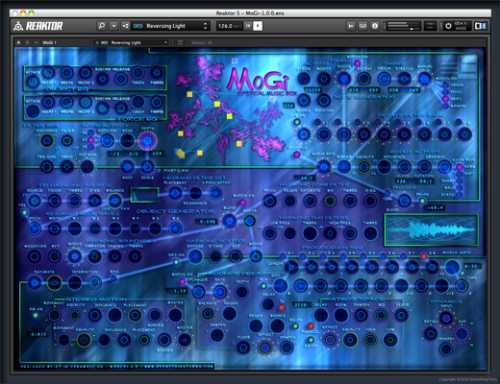Click the MIDI activity icon left of the info button

[363, 26]
